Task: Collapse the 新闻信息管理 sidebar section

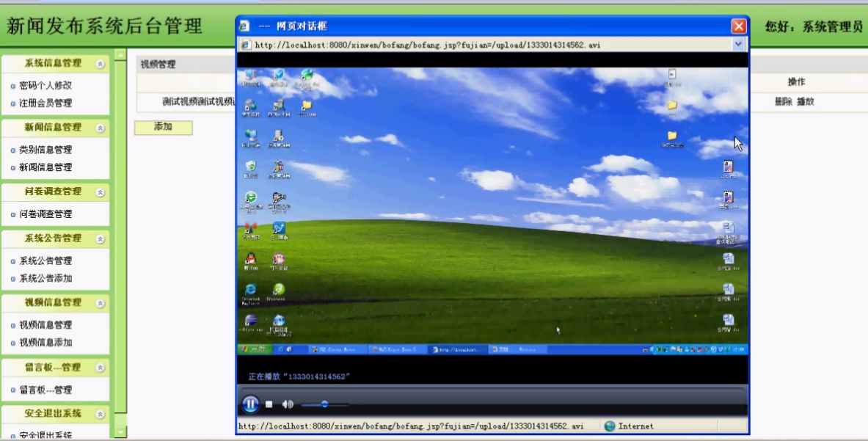Action: point(101,128)
